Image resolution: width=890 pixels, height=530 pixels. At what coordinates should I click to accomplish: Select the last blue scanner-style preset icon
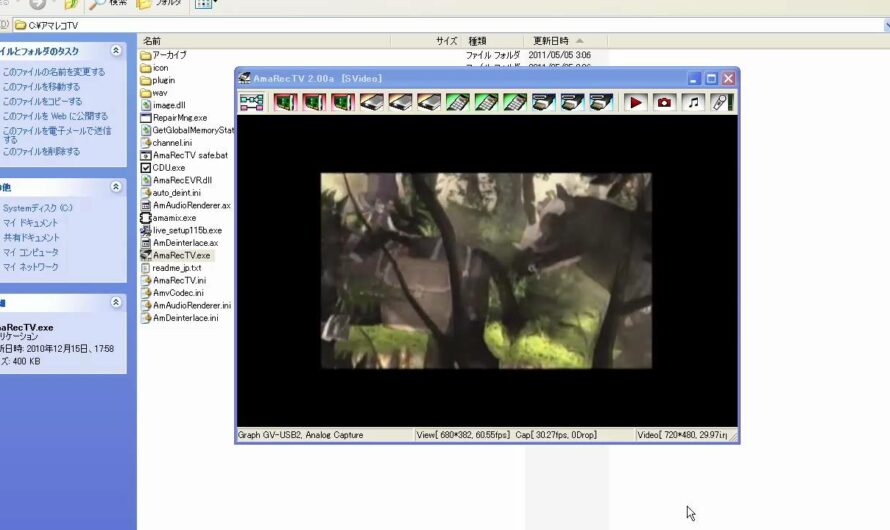(x=601, y=102)
